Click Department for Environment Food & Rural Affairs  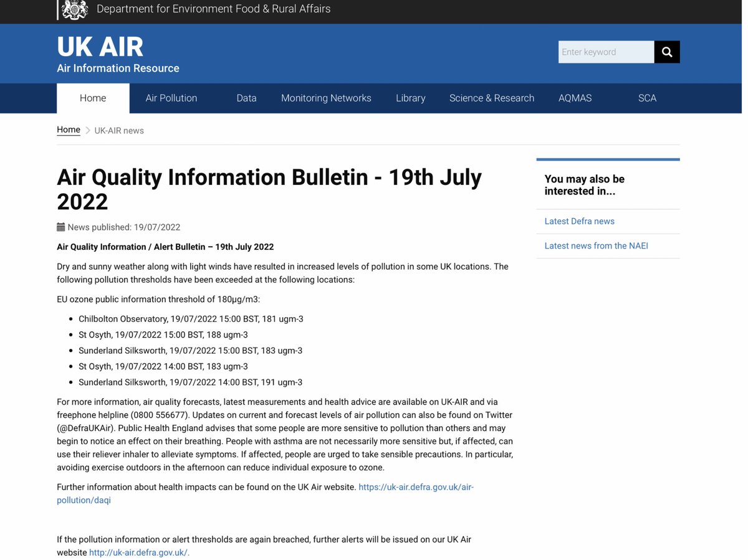tap(214, 9)
